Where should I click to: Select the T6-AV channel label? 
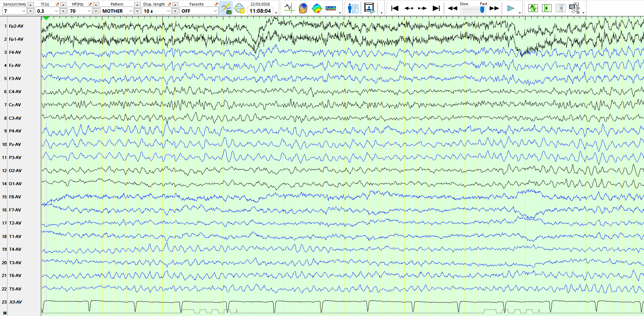pyautogui.click(x=15, y=275)
